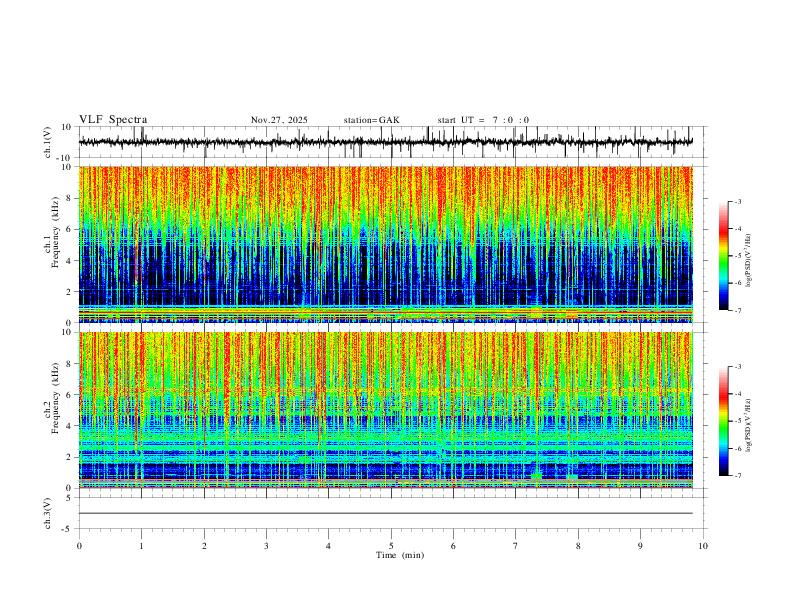792x612 pixels.
Task: Click time axis tick label "3"
Action: coord(266,546)
